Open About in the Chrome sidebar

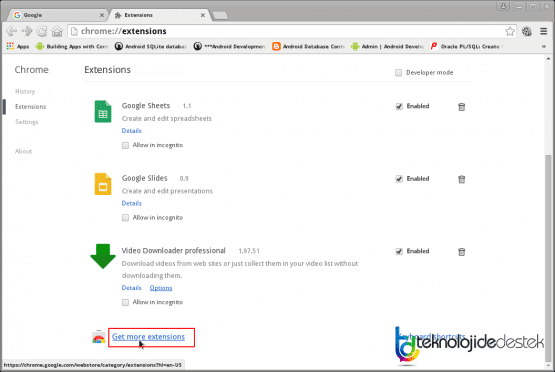(x=23, y=151)
